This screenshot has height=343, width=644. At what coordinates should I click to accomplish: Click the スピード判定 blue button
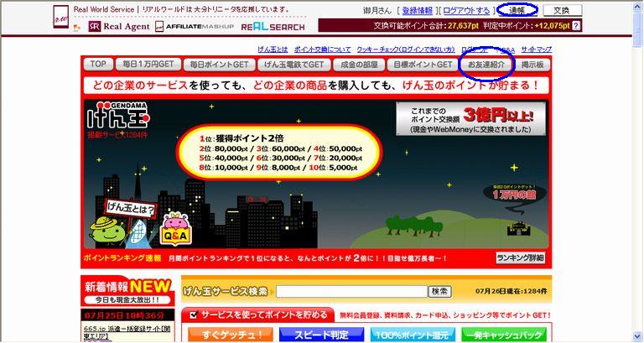click(322, 335)
